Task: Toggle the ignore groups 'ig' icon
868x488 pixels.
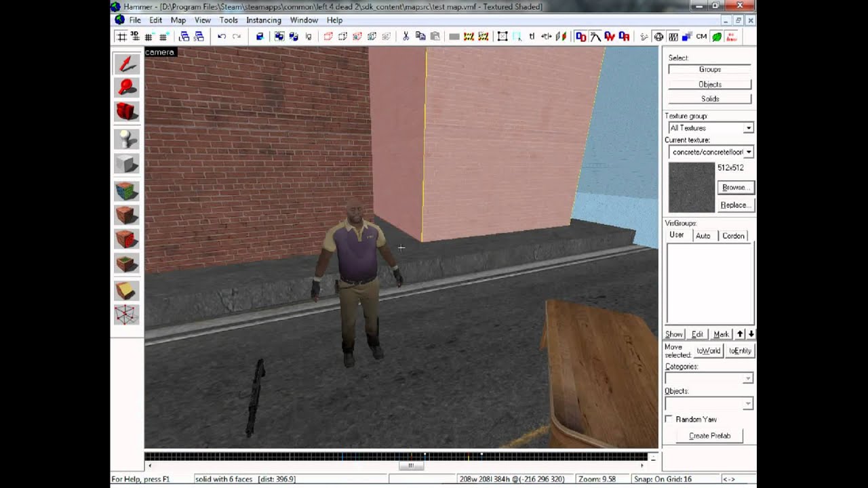Action: click(309, 37)
